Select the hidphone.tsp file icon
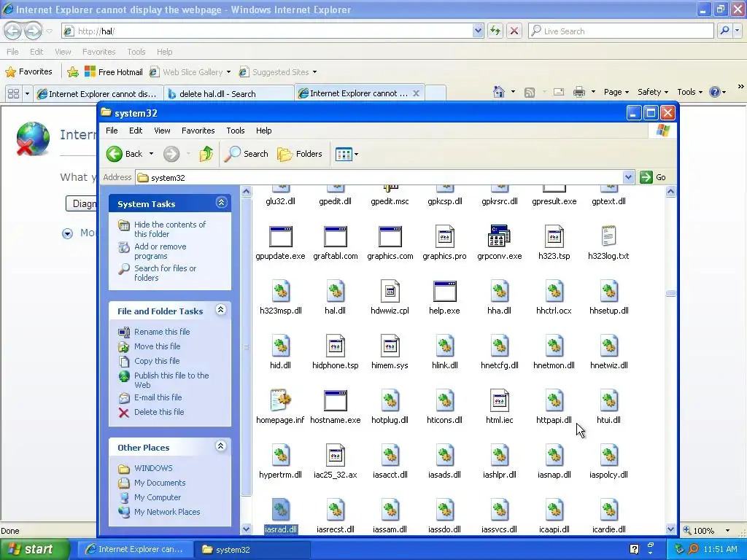This screenshot has width=747, height=560. 336,346
